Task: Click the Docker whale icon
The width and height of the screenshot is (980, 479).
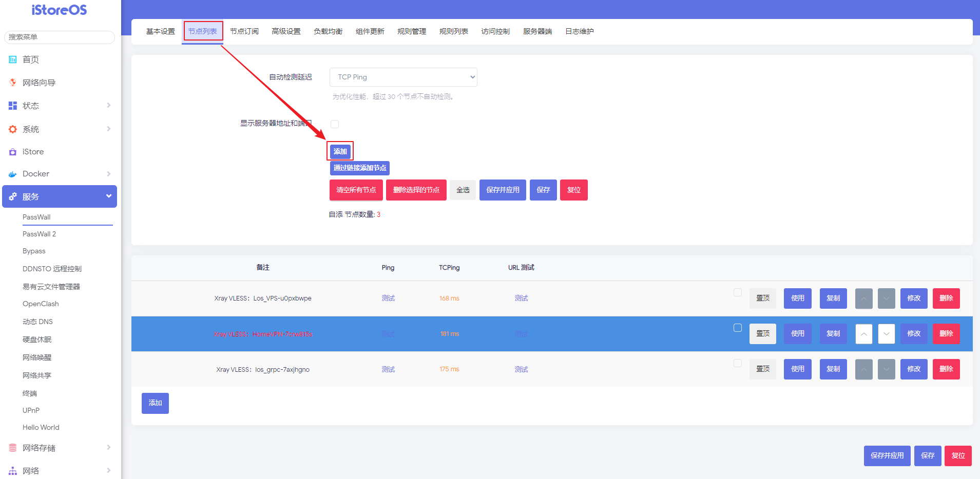Action: [13, 174]
